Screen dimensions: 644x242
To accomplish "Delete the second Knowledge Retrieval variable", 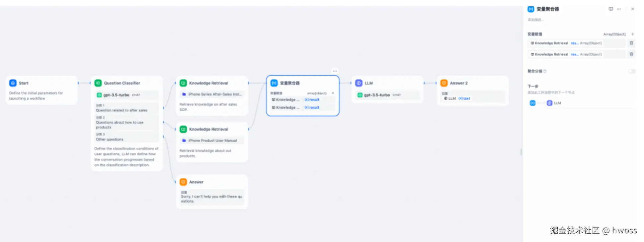I will pyautogui.click(x=631, y=54).
